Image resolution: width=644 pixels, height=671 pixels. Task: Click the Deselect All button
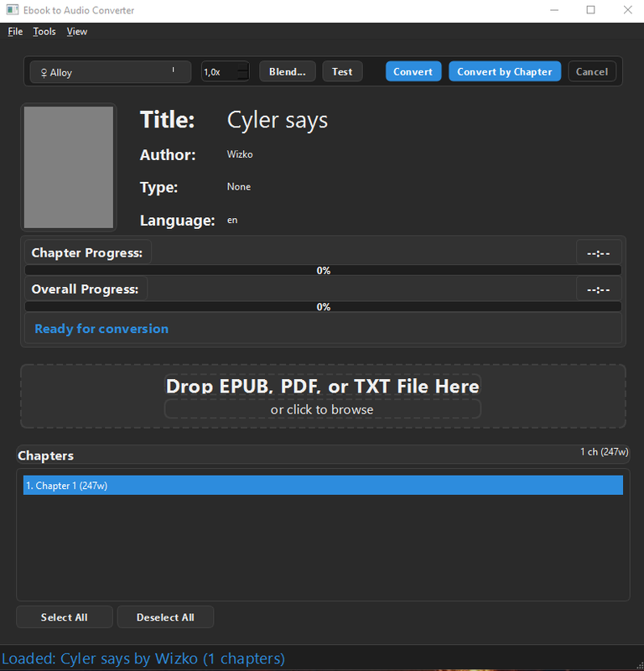click(165, 617)
